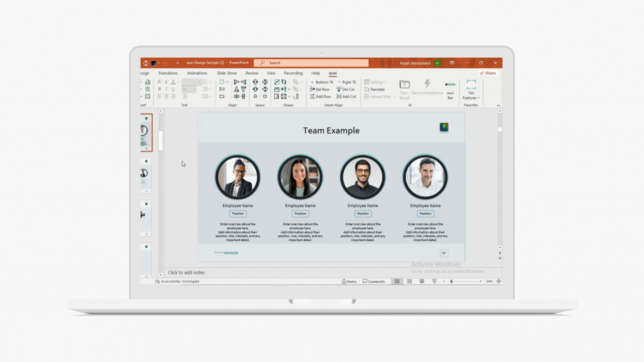This screenshot has height=362, width=644.
Task: Toggle the Comments pane in status bar
Action: [374, 282]
